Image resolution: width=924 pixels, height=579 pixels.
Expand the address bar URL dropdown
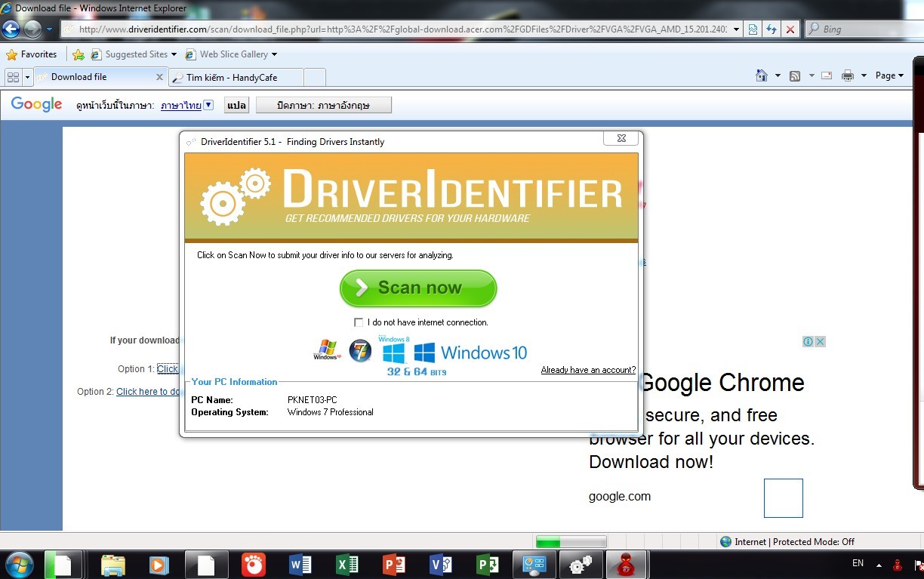tap(737, 29)
